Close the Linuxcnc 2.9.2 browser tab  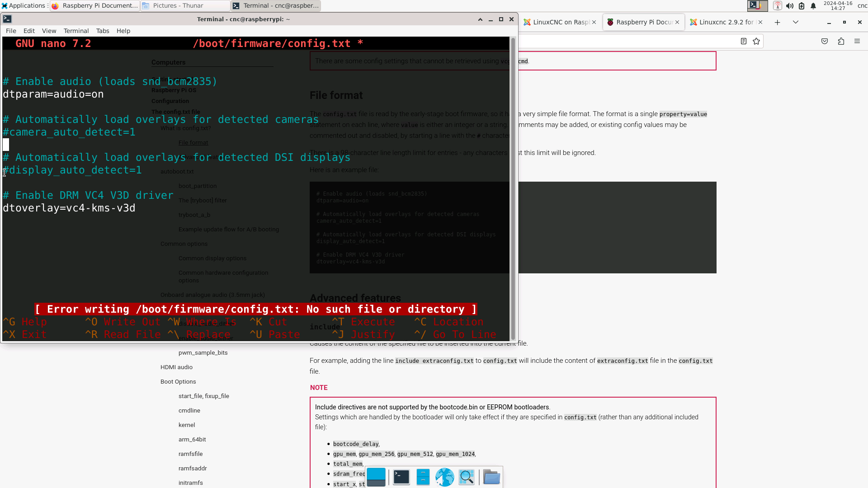[x=760, y=22]
